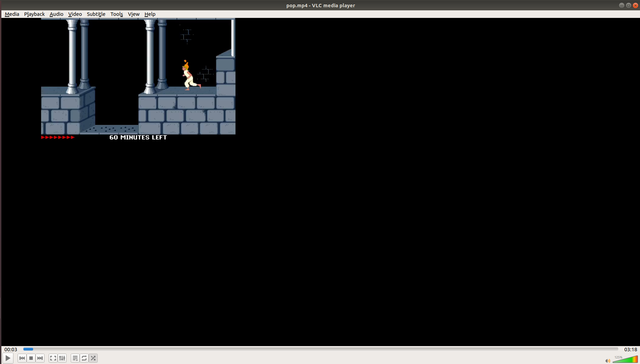640x364 pixels.
Task: Toggle random shuffle playback
Action: click(93, 358)
